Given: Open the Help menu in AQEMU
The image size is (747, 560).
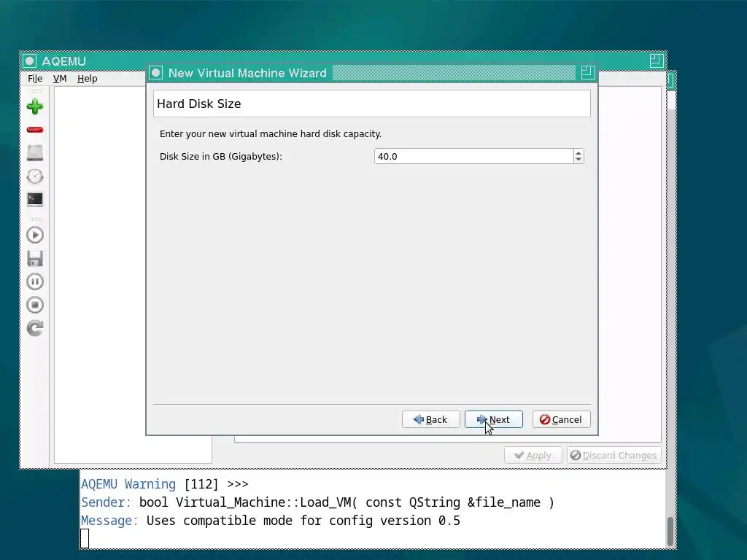Looking at the screenshot, I should coord(88,79).
